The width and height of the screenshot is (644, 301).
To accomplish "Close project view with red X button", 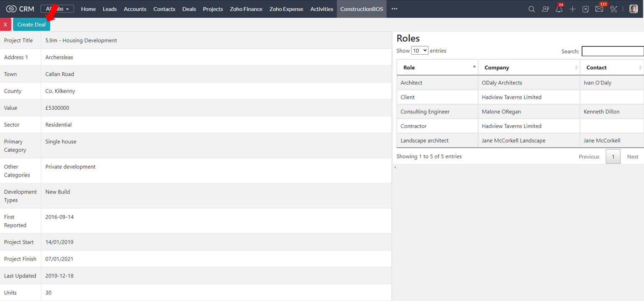I will pos(5,24).
